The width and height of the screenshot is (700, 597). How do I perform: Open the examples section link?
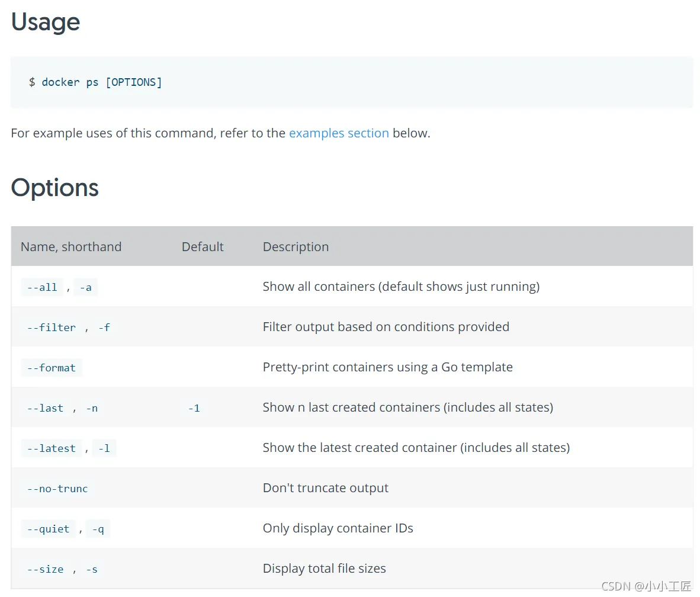tap(339, 133)
